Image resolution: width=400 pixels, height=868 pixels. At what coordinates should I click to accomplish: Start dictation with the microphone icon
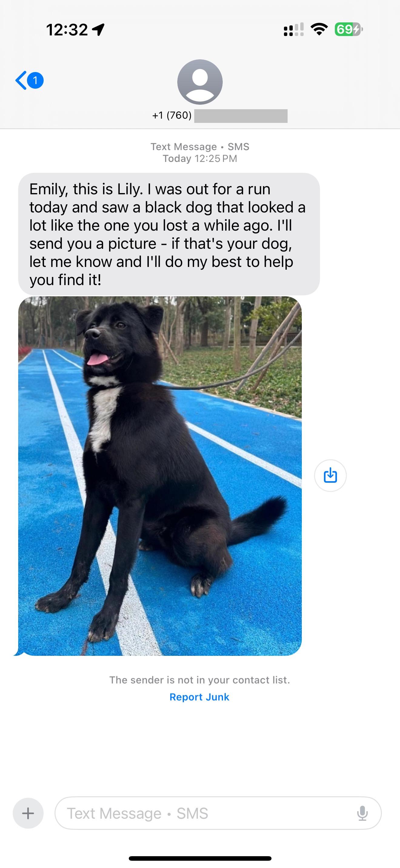click(362, 813)
